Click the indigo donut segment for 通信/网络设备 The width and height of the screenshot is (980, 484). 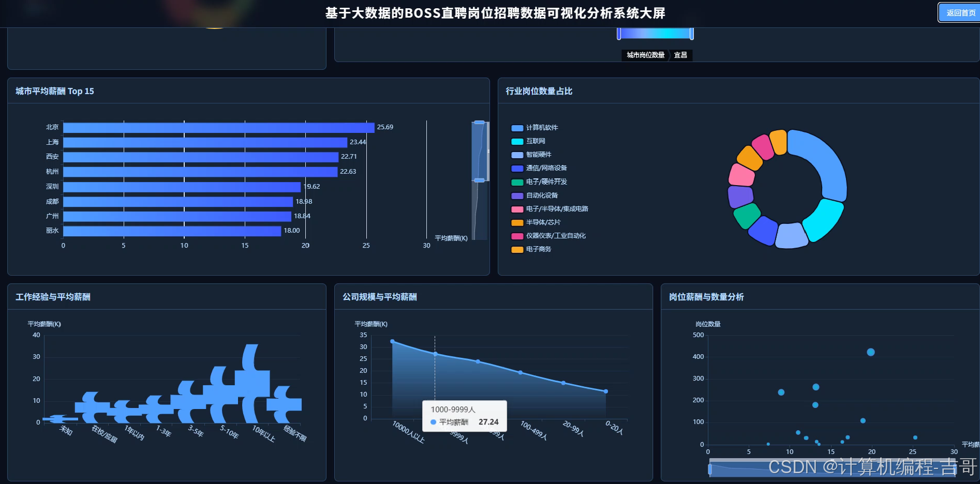click(763, 230)
